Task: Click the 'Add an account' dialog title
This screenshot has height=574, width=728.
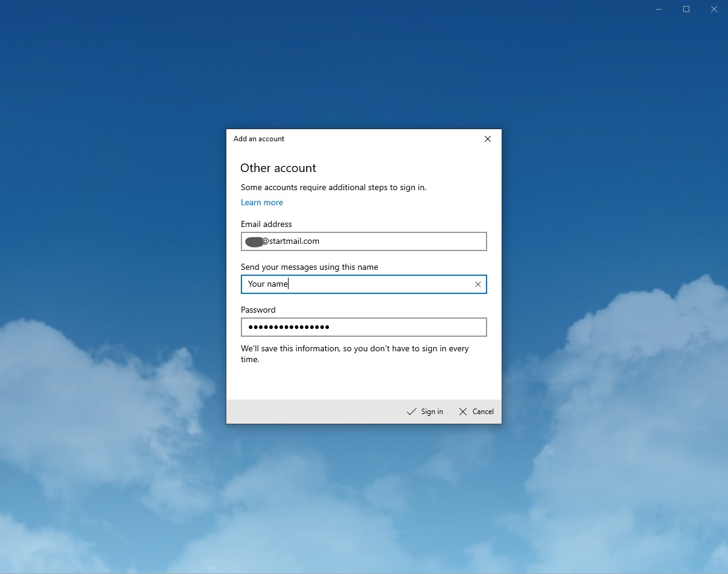Action: [x=259, y=139]
